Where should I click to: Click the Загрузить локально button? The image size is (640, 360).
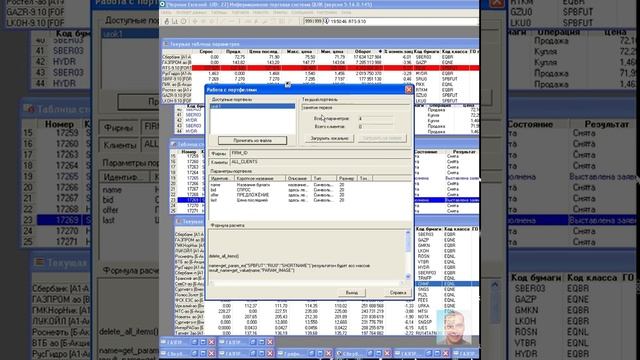click(329, 138)
